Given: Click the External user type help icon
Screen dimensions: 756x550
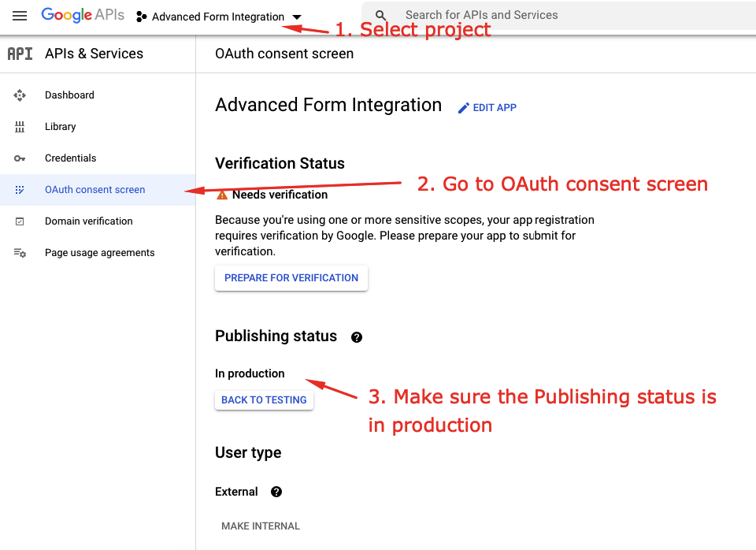Looking at the screenshot, I should [x=276, y=492].
